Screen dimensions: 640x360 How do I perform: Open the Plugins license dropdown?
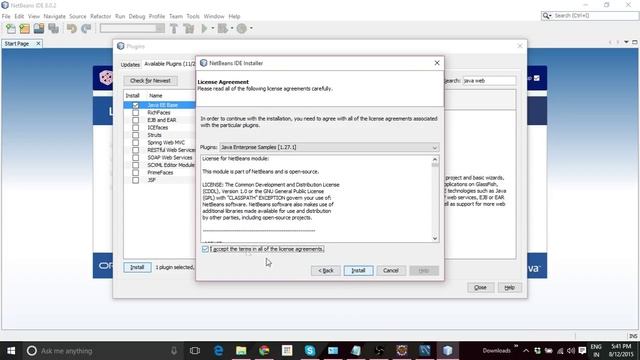329,147
